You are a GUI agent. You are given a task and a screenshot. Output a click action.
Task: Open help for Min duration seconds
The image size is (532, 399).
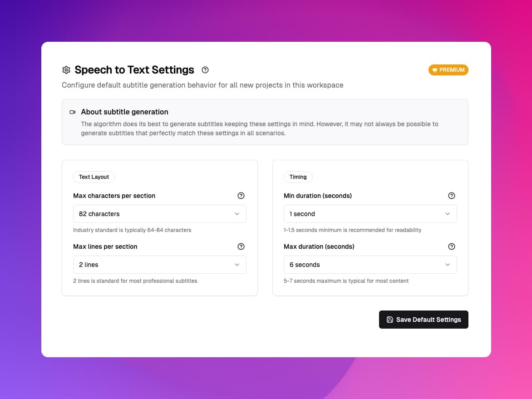pos(452,195)
